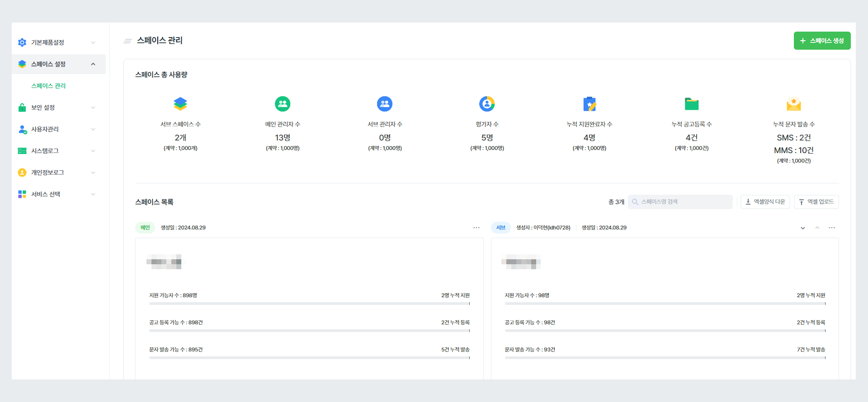Open the three-dot menu of the 서브 space
The height and width of the screenshot is (402, 868).
click(832, 228)
